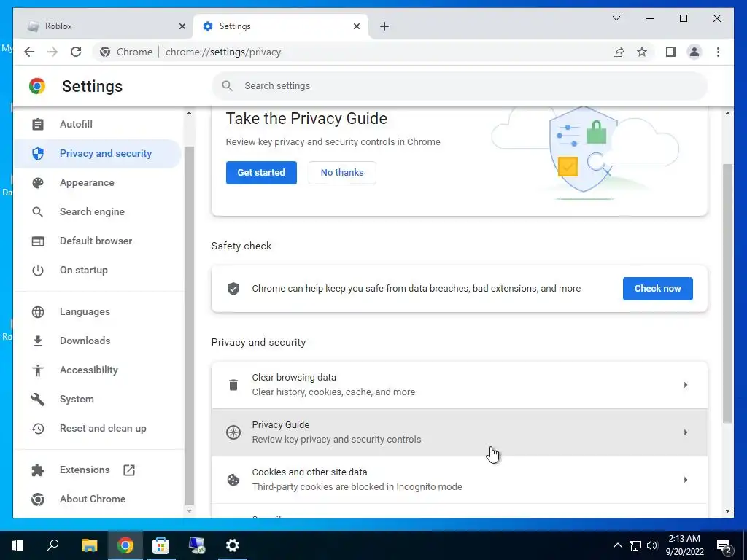Screen dimensions: 747x560
Task: Click the About Chrome logo icon
Action: coord(38,499)
